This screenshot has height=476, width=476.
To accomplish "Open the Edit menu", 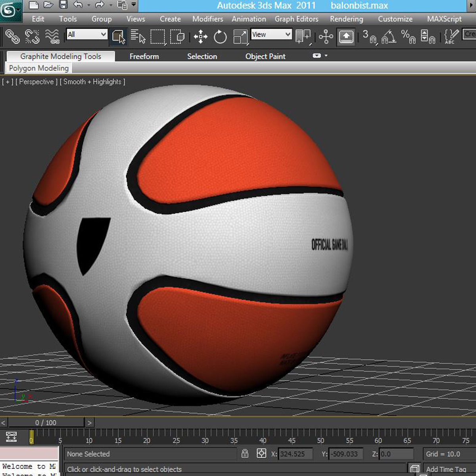I will pos(38,19).
